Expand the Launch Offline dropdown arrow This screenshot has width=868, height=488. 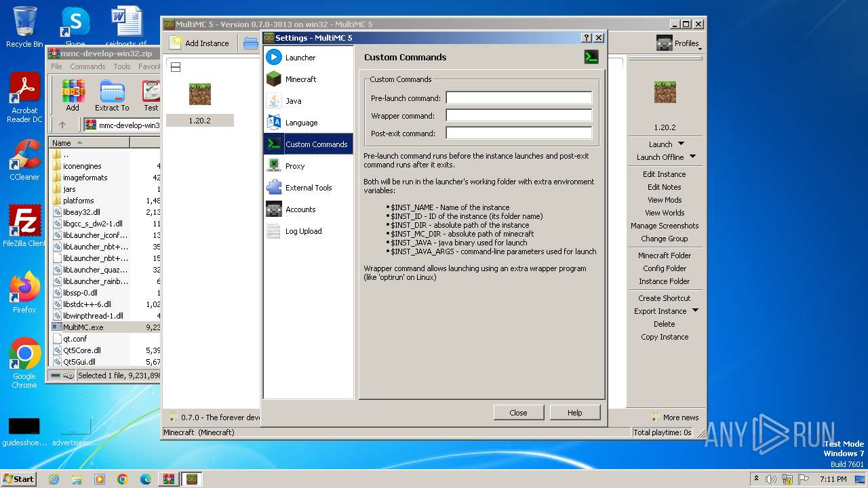(x=692, y=157)
